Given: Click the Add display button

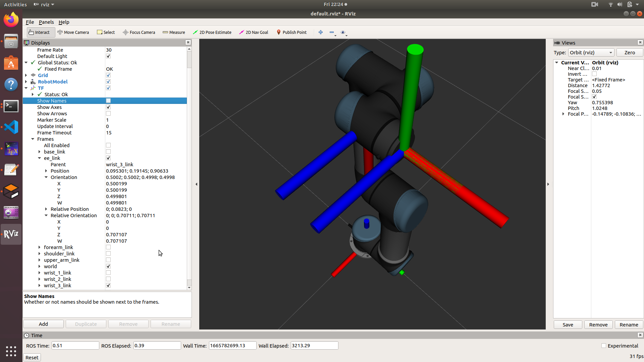Looking at the screenshot, I should tap(43, 324).
